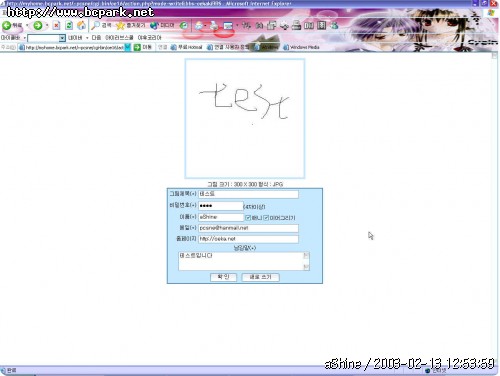The width and height of the screenshot is (500, 376).
Task: Expand the Mail button dropdown arrow
Action: pos(205,25)
